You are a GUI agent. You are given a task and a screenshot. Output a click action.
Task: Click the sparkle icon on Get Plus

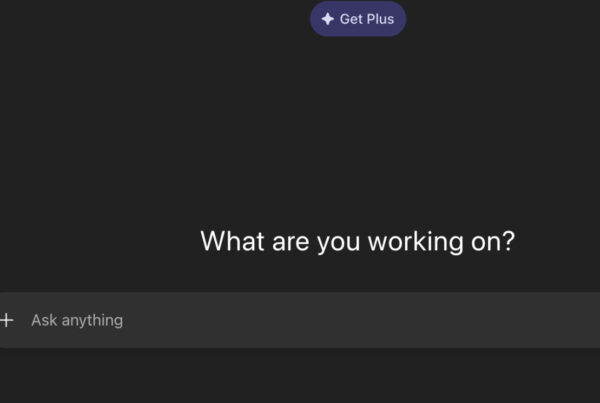[x=328, y=19]
